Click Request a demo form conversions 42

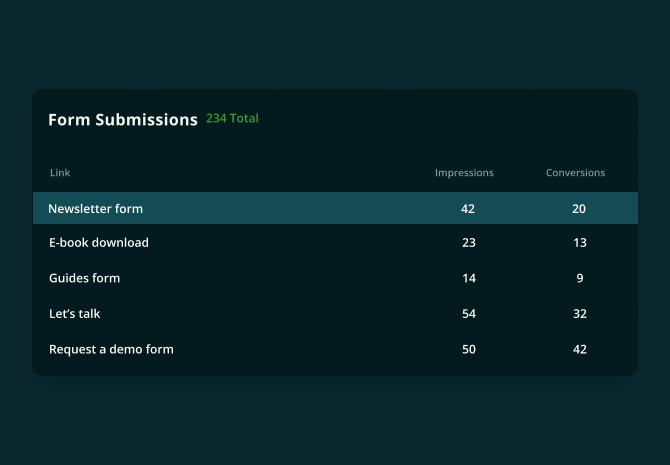pos(580,349)
